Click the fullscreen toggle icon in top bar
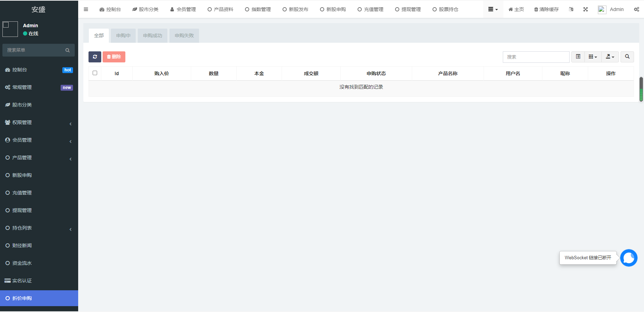Screen dimensions: 644x312 [585, 9]
